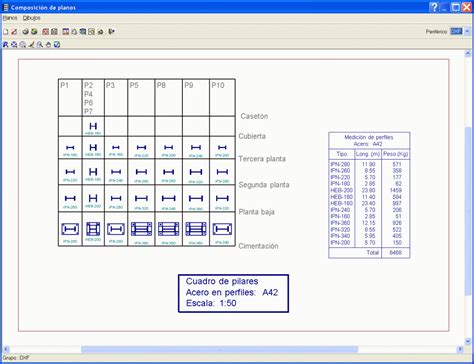Click the vertical scrollbar down arrow
The image size is (474, 364).
468,341
